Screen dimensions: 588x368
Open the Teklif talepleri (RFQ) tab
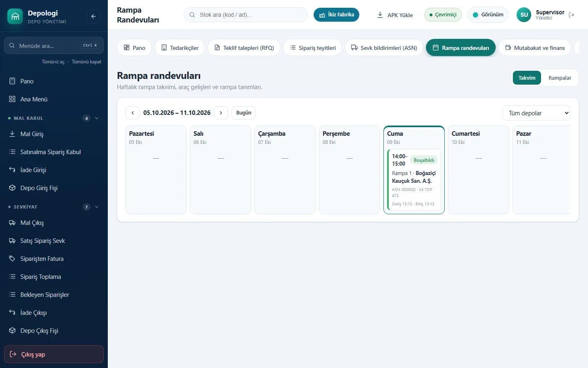(x=244, y=48)
